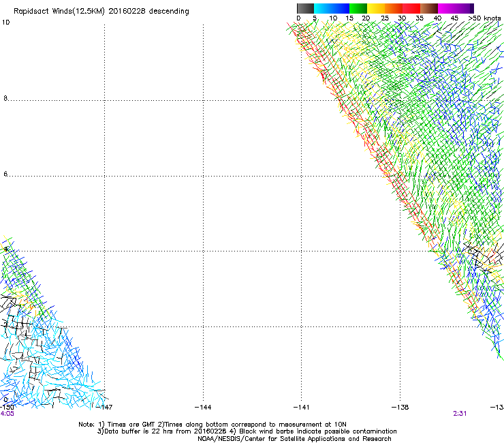Select the magenta 40-45 knots color swatch
504x443 pixels.
(447, 8)
